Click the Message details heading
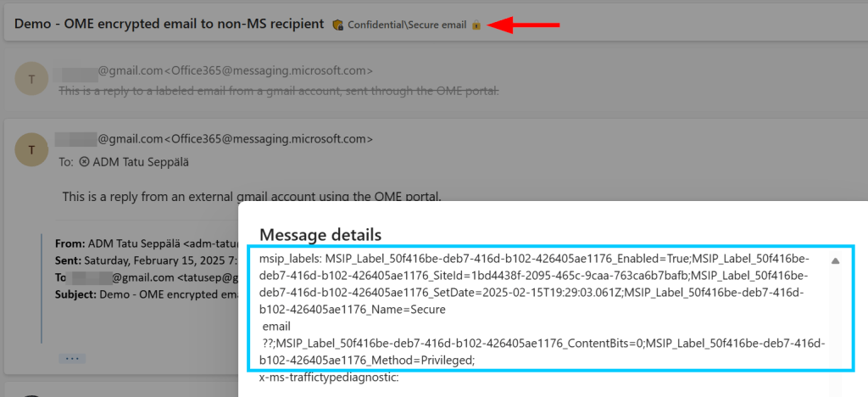Viewport: 868px width, 397px height. [x=320, y=234]
